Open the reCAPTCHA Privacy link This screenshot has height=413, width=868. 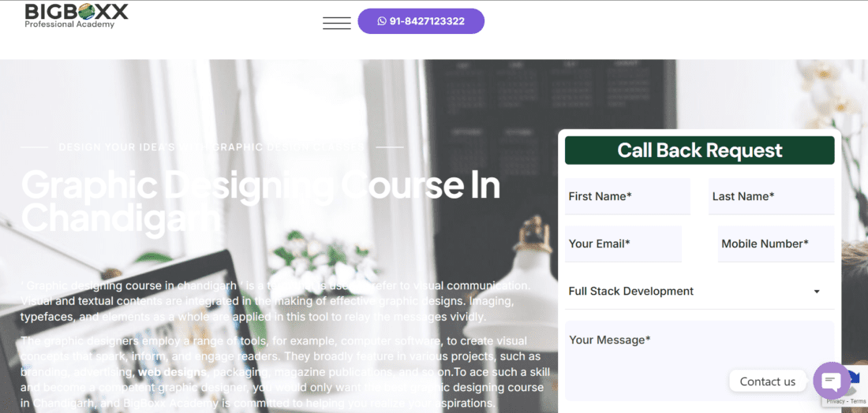click(x=836, y=401)
